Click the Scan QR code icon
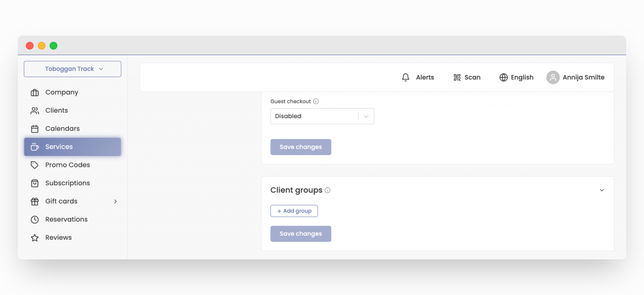The height and width of the screenshot is (295, 644). pyautogui.click(x=457, y=77)
